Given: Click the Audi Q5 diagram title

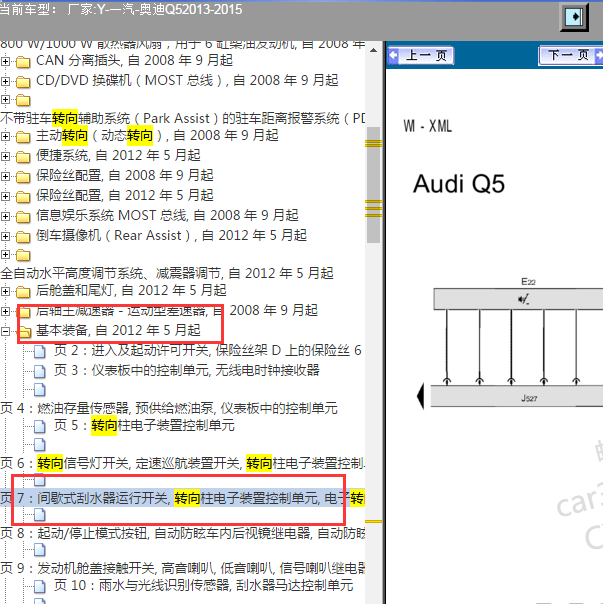Looking at the screenshot, I should pos(459,184).
